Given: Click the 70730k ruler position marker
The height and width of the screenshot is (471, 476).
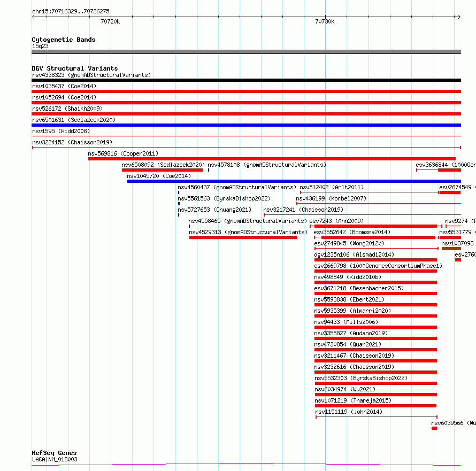Looking at the screenshot, I should (x=325, y=21).
